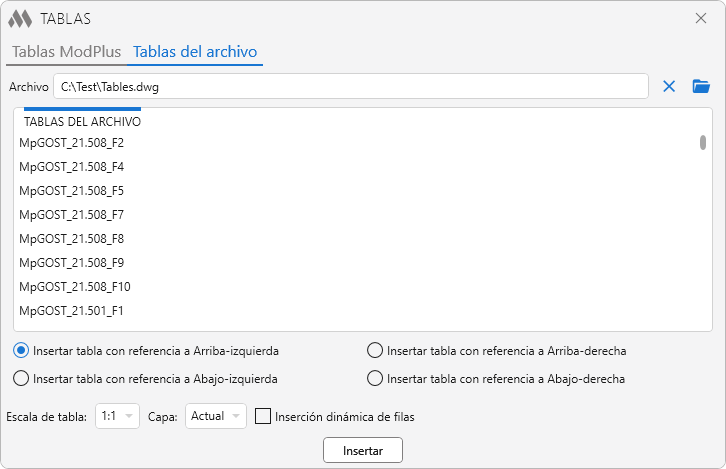This screenshot has height=469, width=726.
Task: Clear the file path with the X icon
Action: 669,87
